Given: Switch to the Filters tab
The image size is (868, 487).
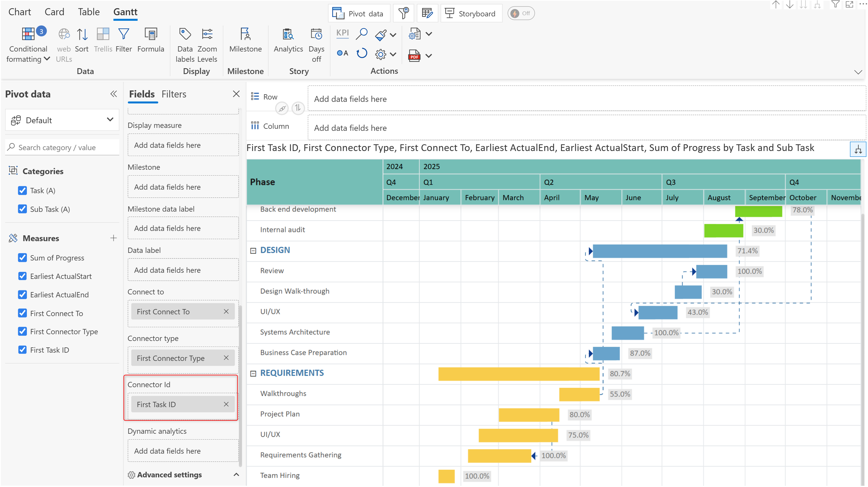Looking at the screenshot, I should click(174, 94).
